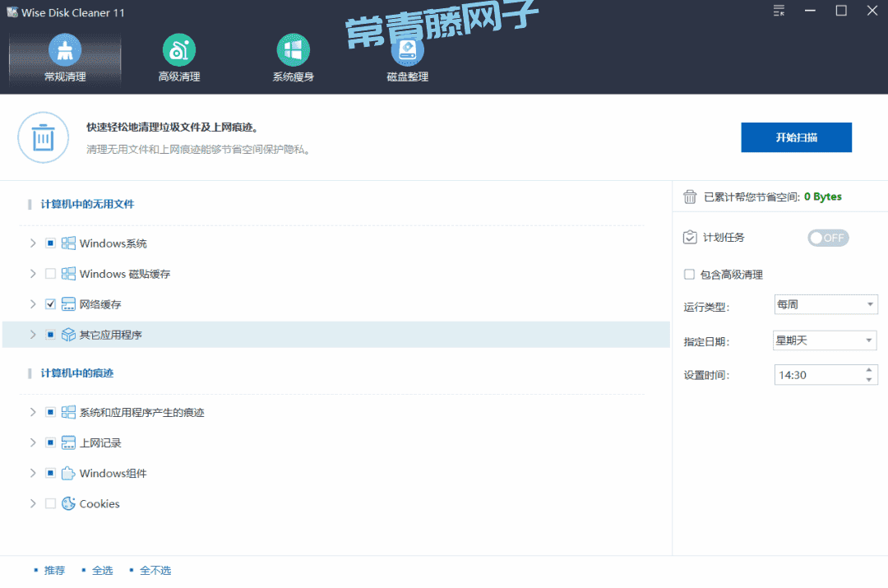The image size is (888, 588).
Task: Uncheck the 网络缓存 checkbox
Action: pyautogui.click(x=50, y=304)
